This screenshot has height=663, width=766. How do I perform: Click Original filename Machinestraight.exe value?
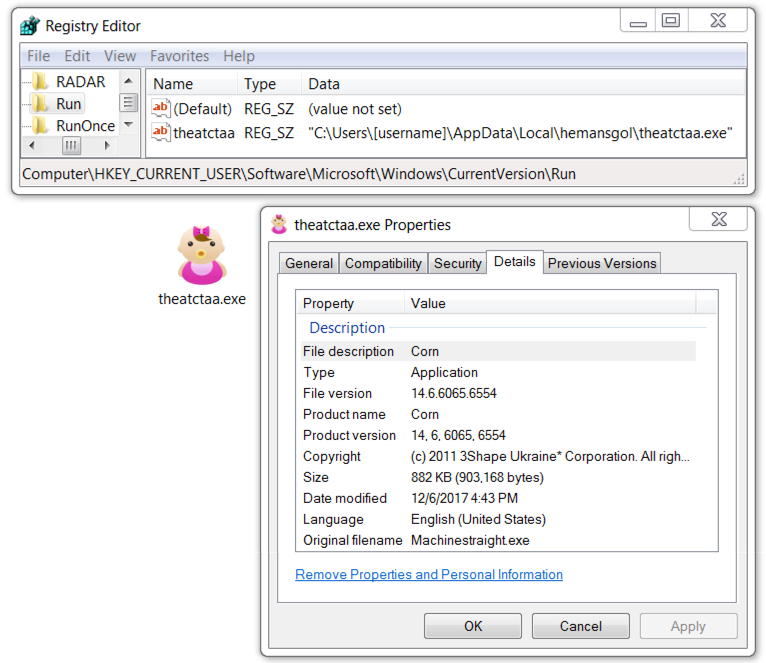470,540
